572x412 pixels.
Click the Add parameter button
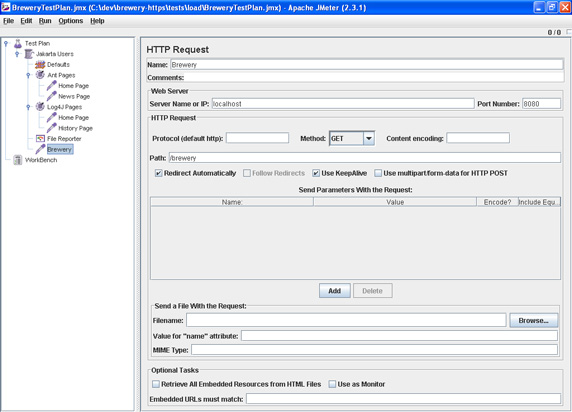(x=335, y=291)
